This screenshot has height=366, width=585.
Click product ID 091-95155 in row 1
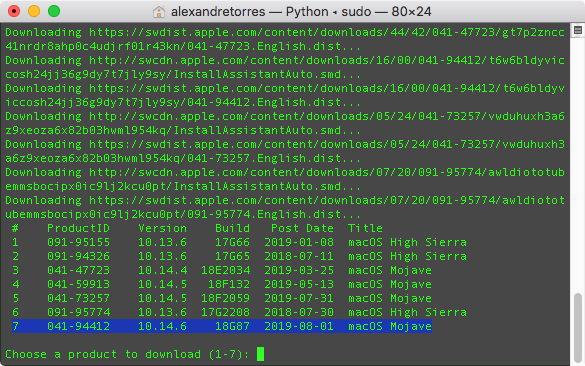78,243
